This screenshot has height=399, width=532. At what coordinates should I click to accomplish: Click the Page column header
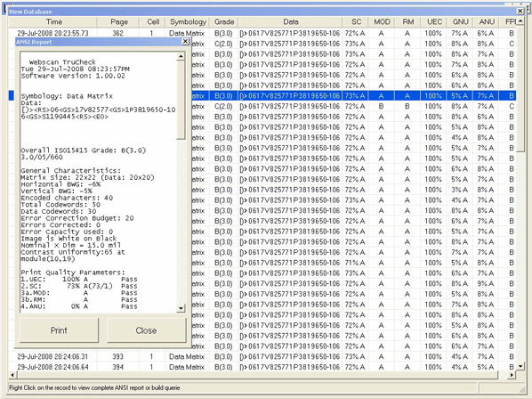118,22
